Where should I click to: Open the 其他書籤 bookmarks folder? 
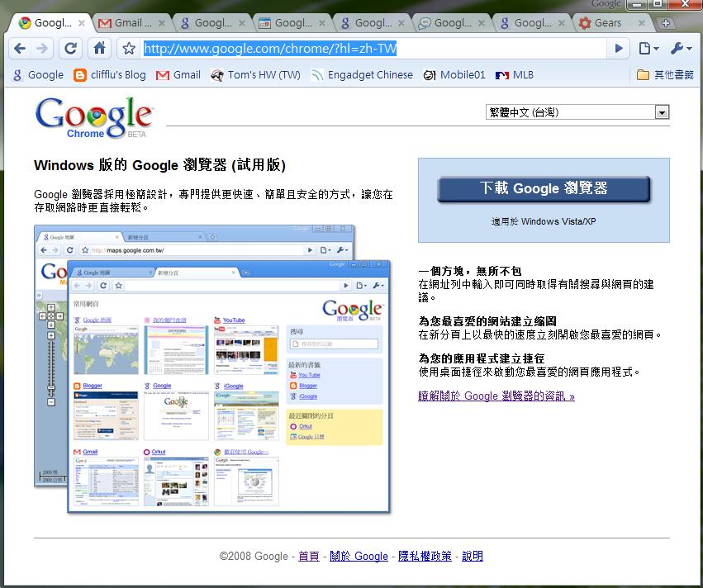(x=665, y=75)
